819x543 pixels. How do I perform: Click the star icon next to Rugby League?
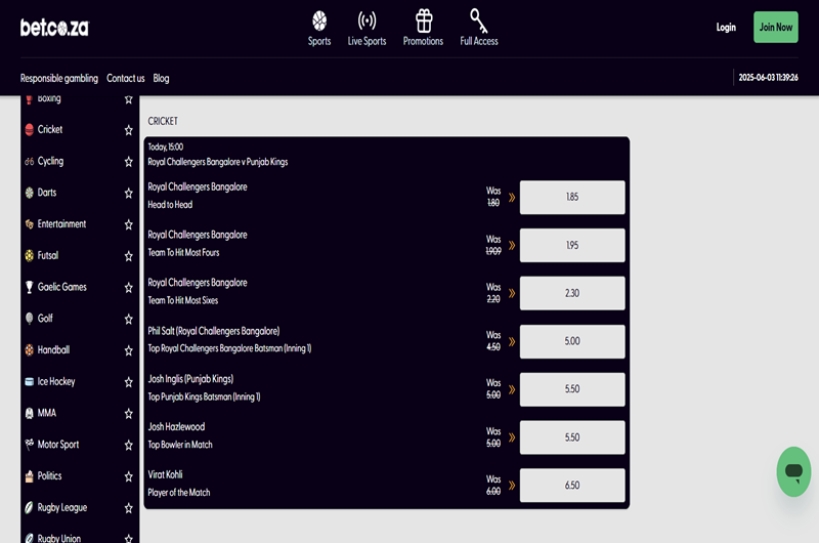(x=128, y=507)
